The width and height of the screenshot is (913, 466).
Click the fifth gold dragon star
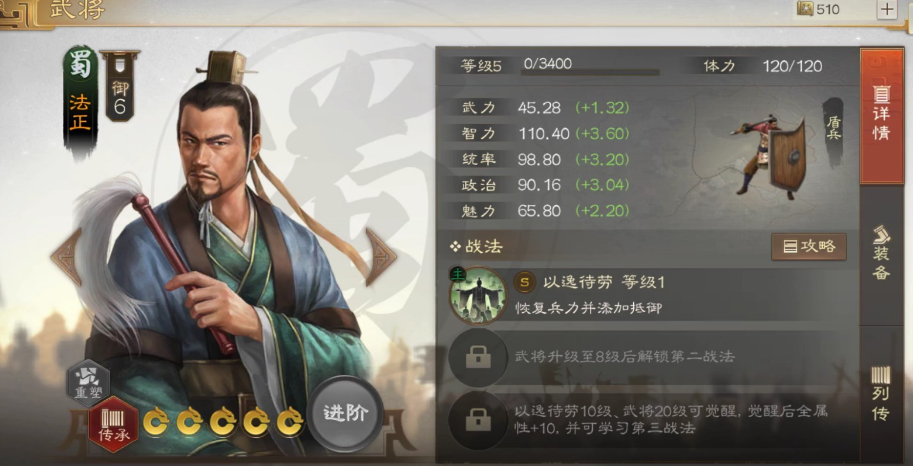290,422
